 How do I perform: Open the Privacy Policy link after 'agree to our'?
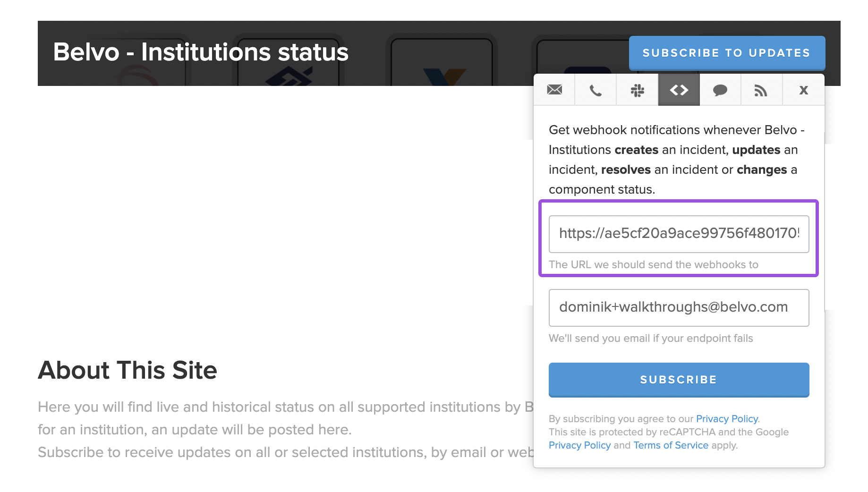pos(727,419)
